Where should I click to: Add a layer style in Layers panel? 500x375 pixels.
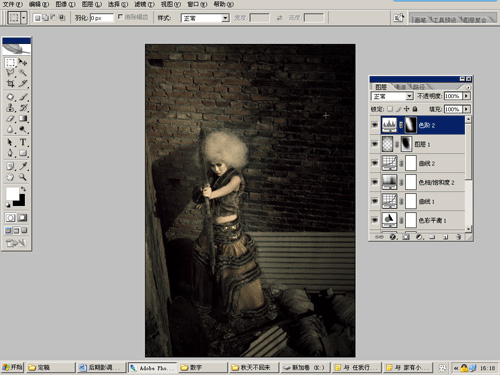(x=393, y=237)
